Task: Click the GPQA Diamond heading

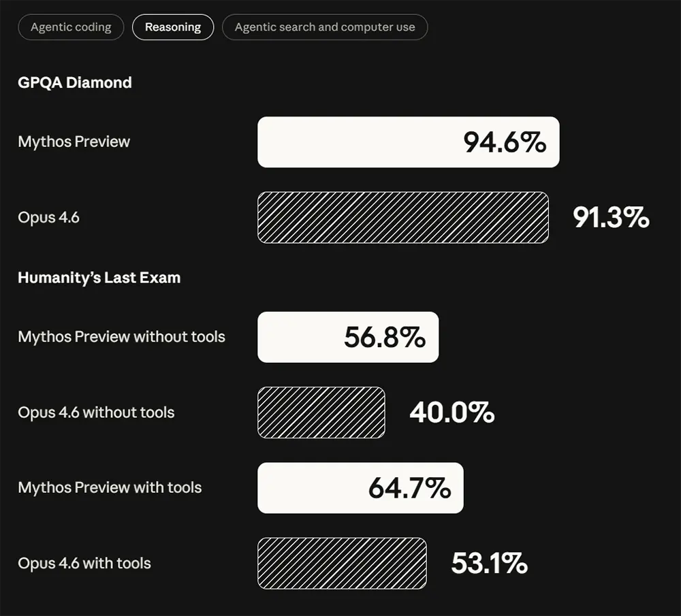Action: point(75,82)
